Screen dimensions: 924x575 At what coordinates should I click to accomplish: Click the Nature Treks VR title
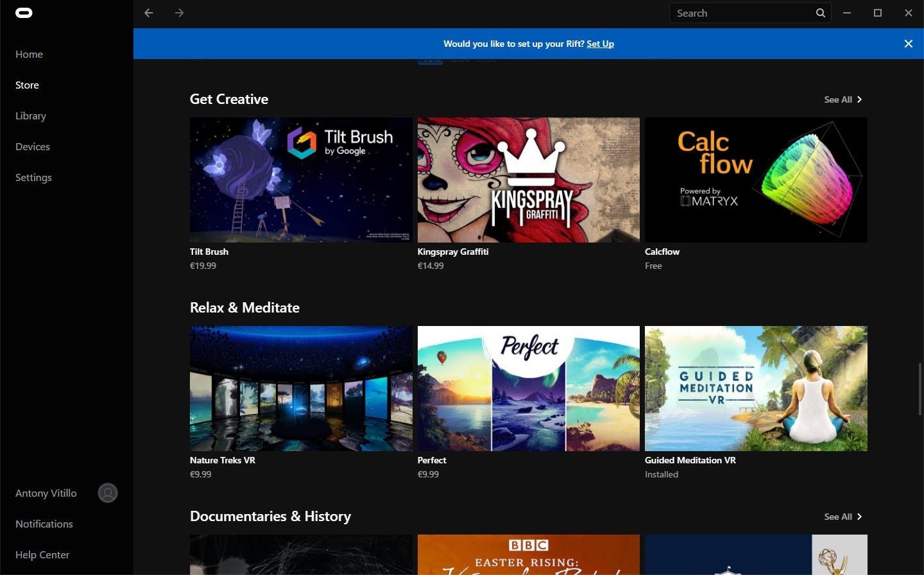223,460
